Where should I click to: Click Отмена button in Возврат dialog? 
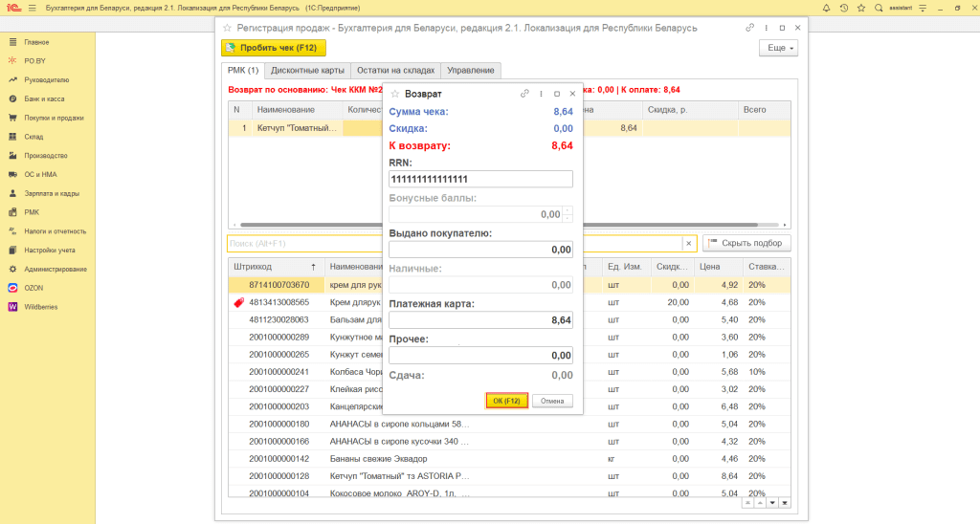click(x=552, y=401)
